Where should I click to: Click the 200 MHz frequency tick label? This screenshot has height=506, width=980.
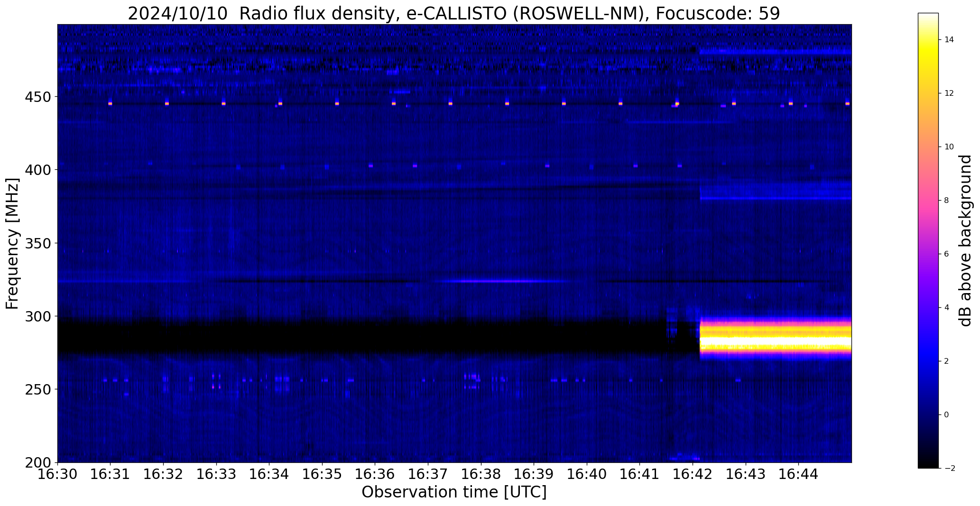[39, 463]
